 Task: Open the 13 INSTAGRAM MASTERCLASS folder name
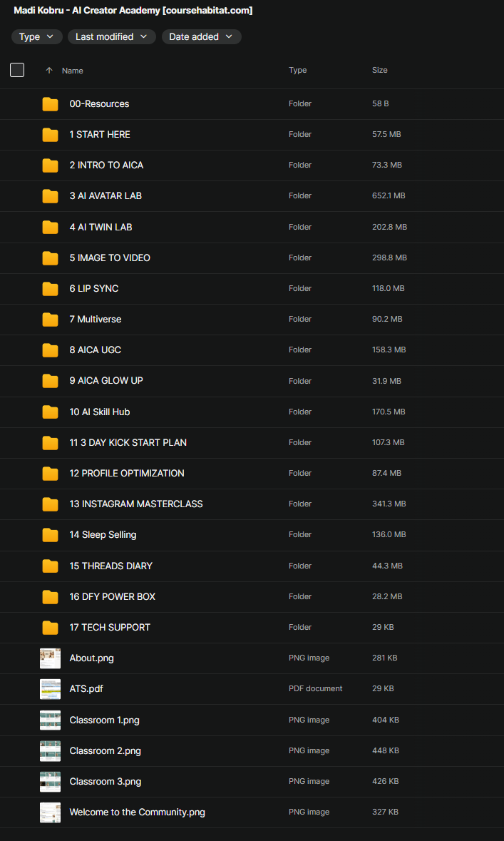[136, 504]
